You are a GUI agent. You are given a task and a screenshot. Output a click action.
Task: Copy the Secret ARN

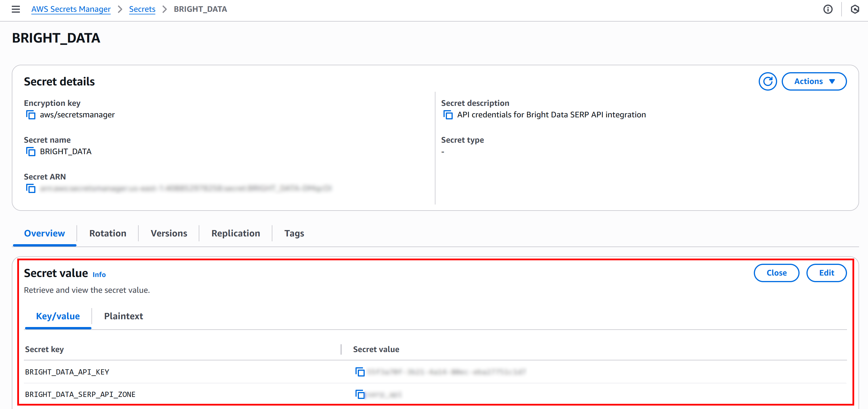click(31, 188)
